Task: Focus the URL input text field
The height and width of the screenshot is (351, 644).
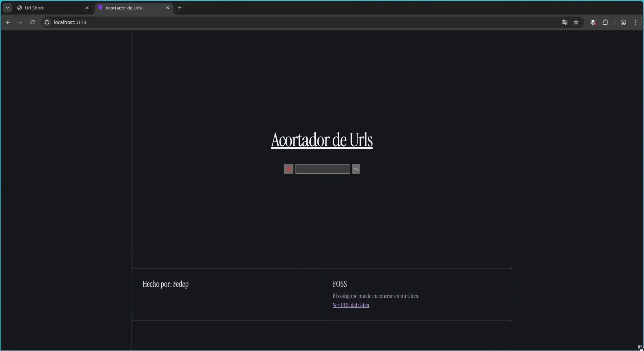Action: pyautogui.click(x=322, y=169)
